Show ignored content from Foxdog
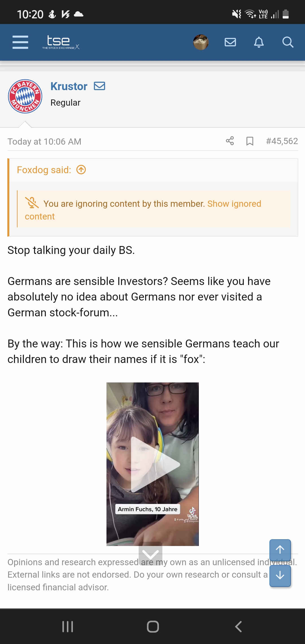Screen dimensions: 305x644 click(234, 204)
